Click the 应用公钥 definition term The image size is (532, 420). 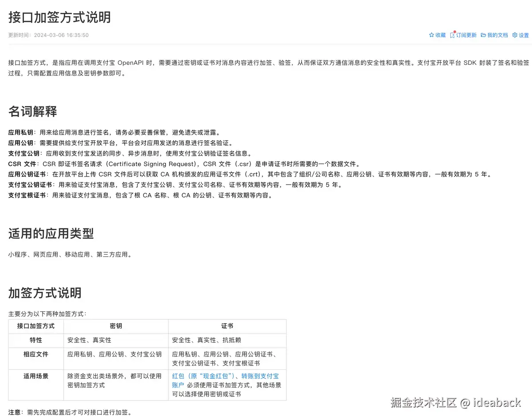pos(20,143)
